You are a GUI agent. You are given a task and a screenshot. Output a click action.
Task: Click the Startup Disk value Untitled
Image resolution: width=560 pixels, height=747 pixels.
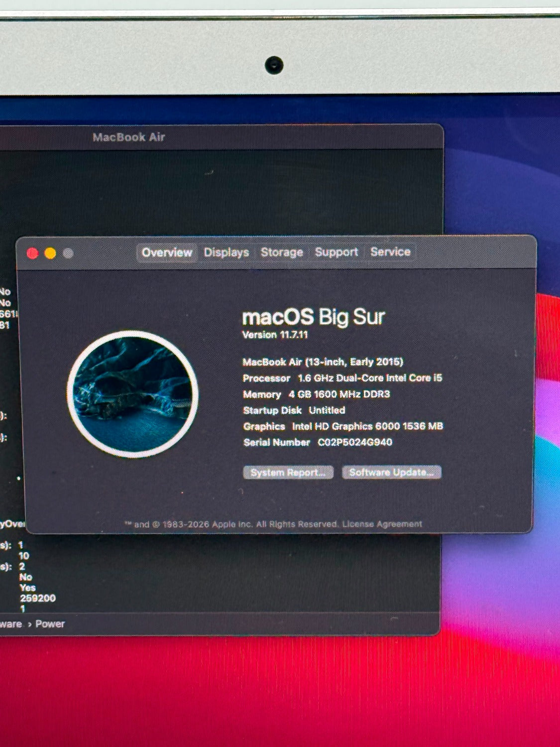[327, 410]
